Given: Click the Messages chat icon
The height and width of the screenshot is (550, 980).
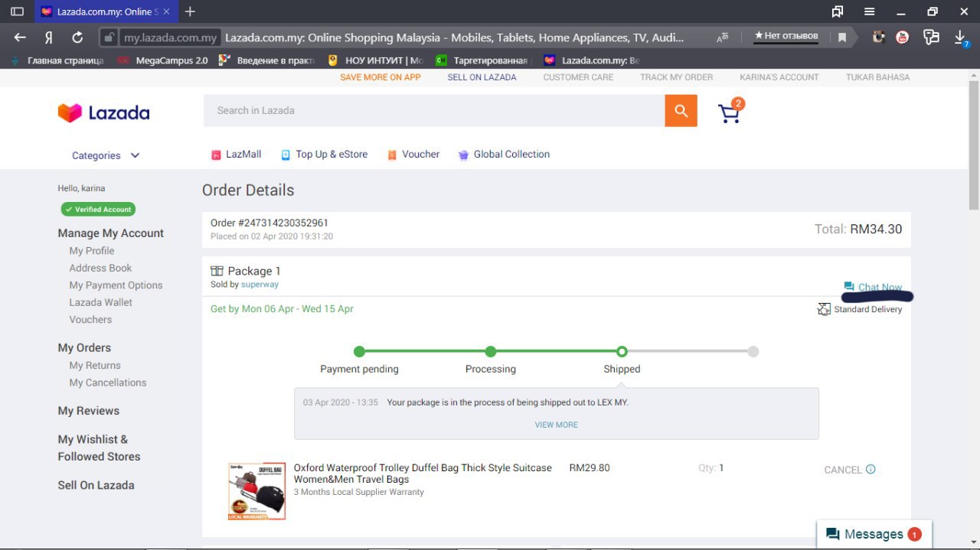Looking at the screenshot, I should 832,534.
